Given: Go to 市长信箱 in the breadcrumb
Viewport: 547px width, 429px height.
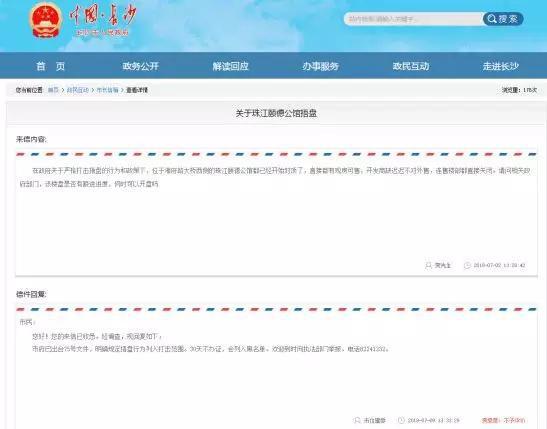Looking at the screenshot, I should (107, 90).
